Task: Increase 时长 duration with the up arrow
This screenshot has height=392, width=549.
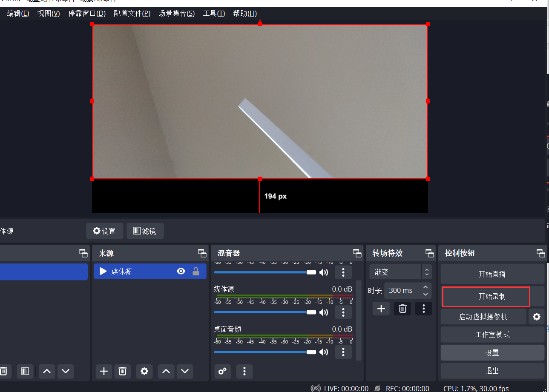Action: pyautogui.click(x=425, y=287)
